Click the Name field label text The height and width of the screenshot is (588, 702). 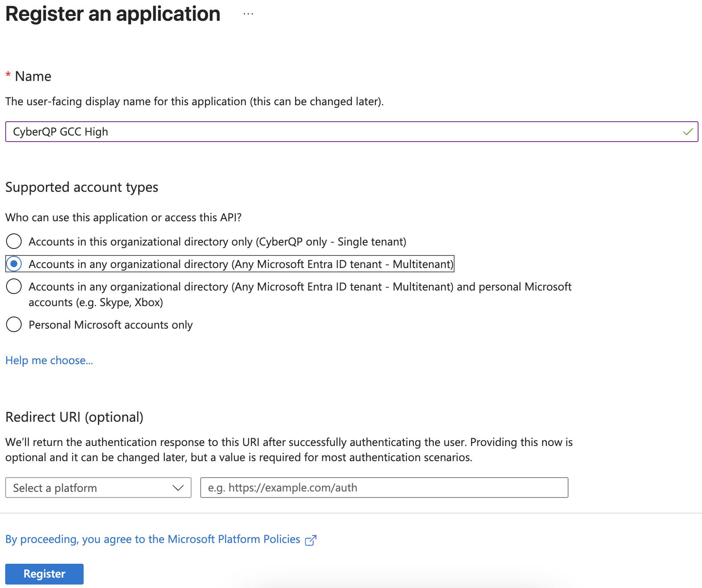pos(33,76)
